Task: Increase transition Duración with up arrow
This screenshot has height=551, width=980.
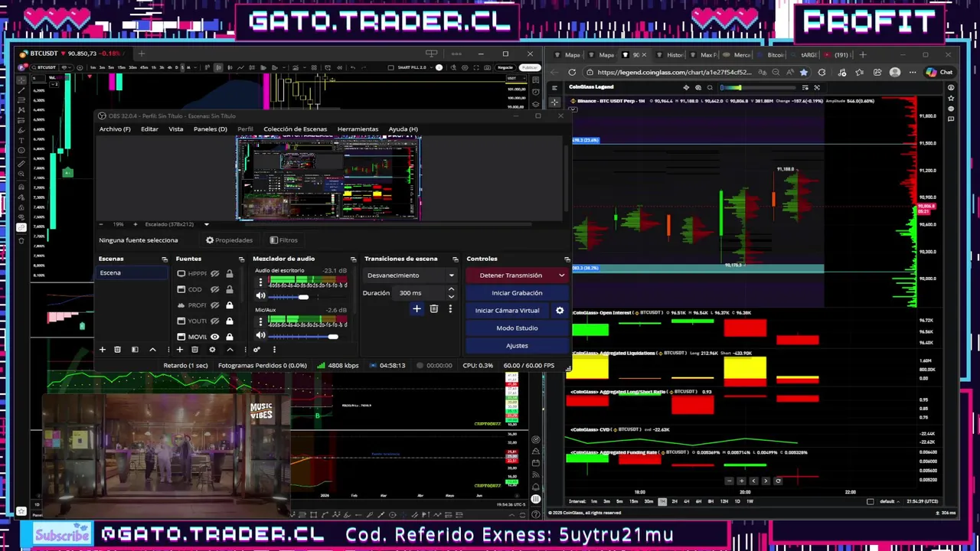Action: [451, 289]
